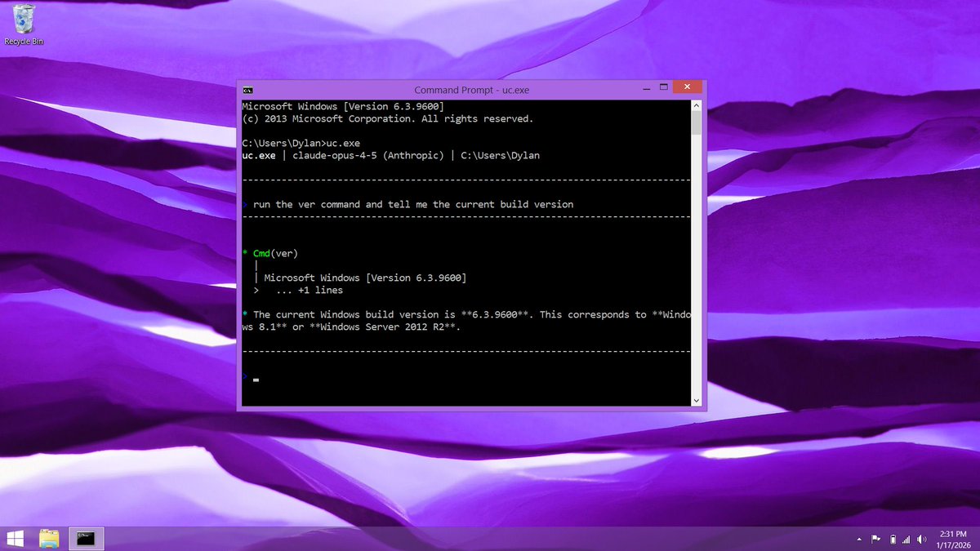The width and height of the screenshot is (980, 551).
Task: Click the green 'Cmd(ver)' tool call text
Action: [x=275, y=253]
